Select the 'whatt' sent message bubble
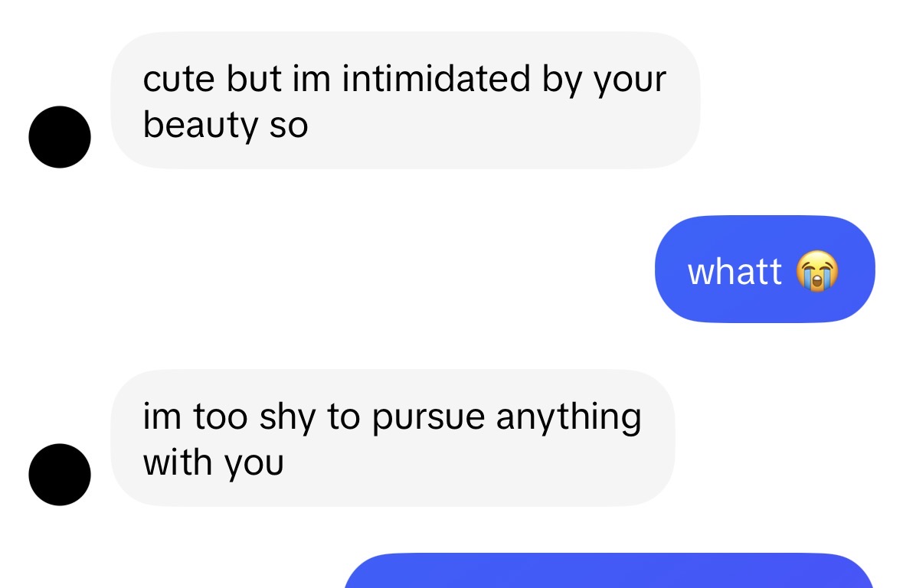This screenshot has height=588, width=903. (765, 269)
